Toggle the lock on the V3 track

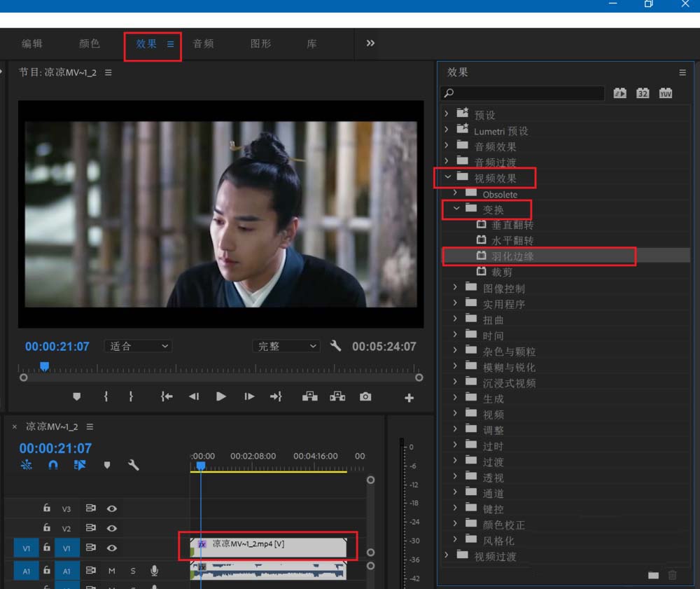46,508
